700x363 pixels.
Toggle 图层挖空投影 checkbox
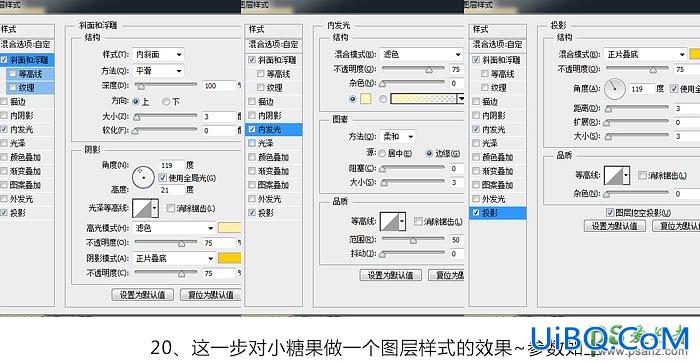610,212
